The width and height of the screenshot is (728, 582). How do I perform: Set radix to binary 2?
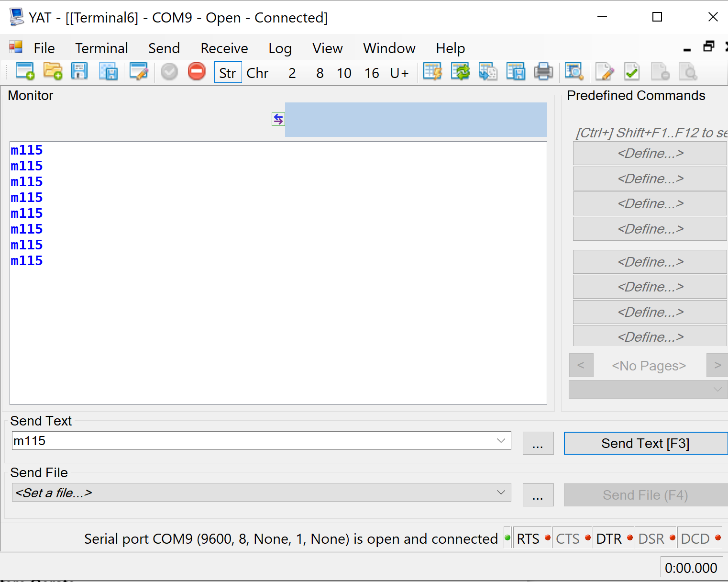click(x=292, y=73)
